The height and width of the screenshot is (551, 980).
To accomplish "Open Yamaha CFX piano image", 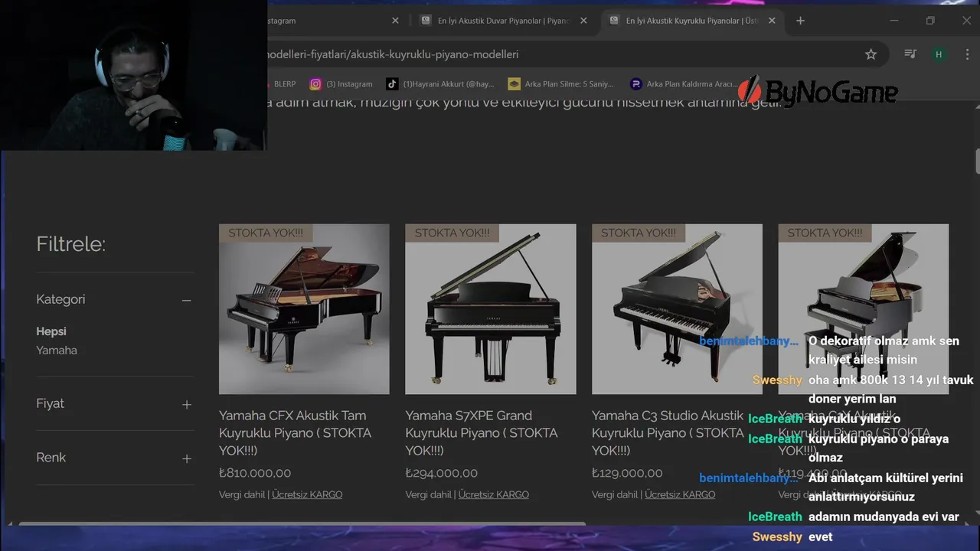I will tap(304, 309).
